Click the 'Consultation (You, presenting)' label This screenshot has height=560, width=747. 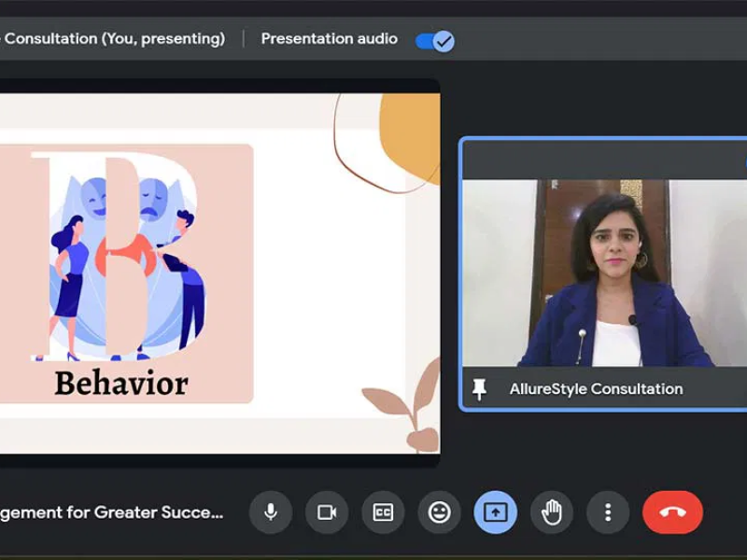click(113, 38)
